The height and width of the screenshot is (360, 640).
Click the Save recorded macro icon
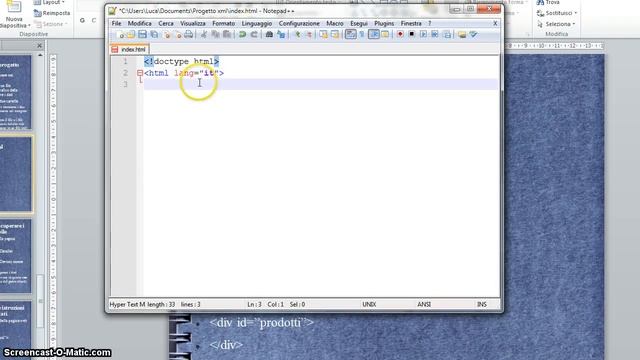pos(447,35)
